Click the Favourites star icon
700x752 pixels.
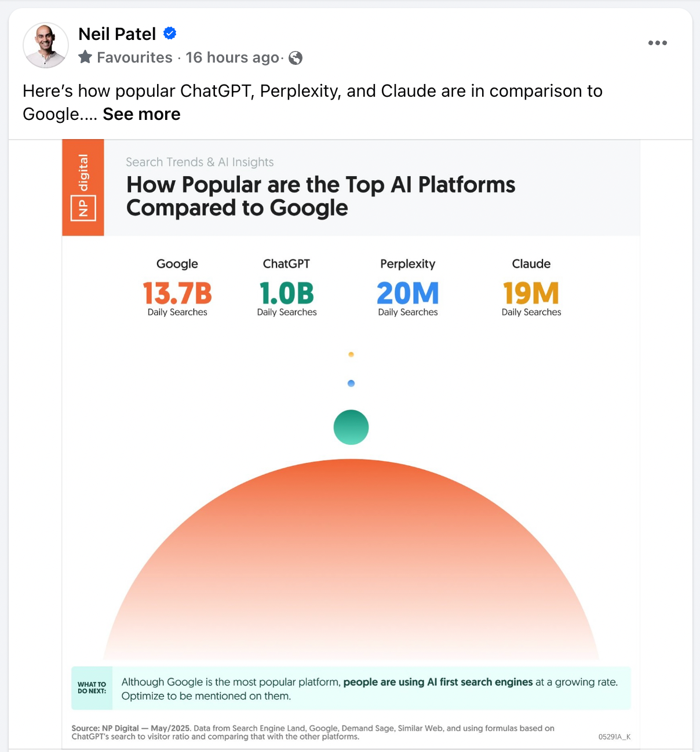click(x=85, y=57)
